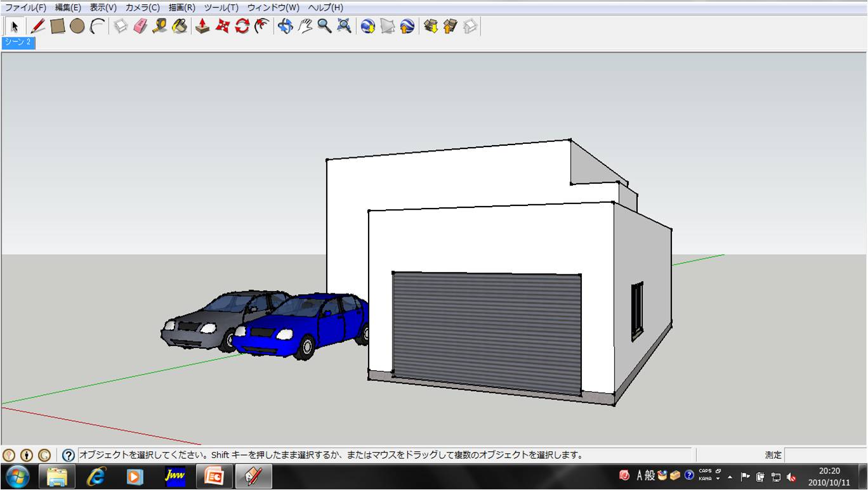Open the カメラ(C) menu
868x490 pixels.
coord(143,8)
